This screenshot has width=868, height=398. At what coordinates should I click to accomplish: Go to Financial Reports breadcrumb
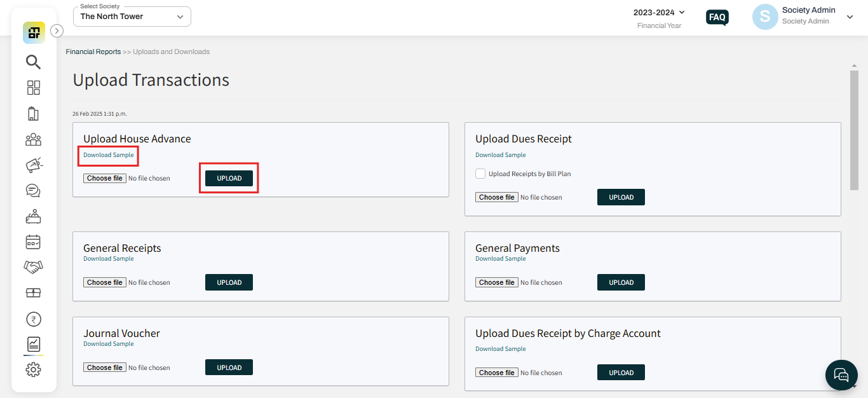(x=93, y=51)
